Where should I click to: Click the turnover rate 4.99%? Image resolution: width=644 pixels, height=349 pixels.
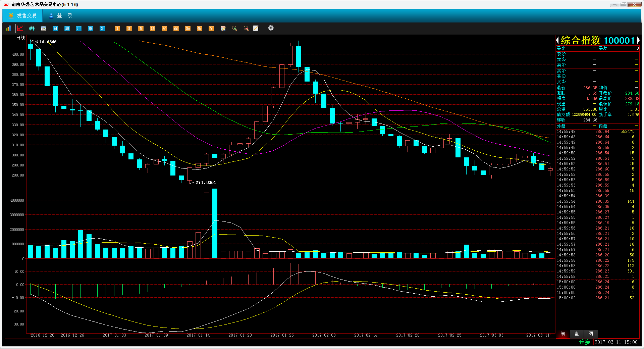[633, 115]
